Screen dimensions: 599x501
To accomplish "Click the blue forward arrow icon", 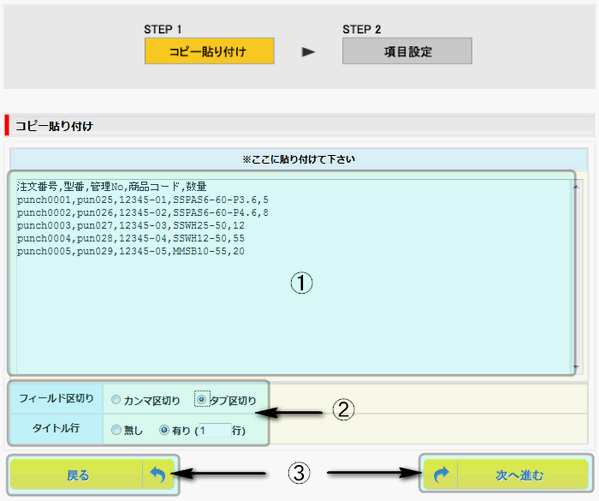I will 441,475.
